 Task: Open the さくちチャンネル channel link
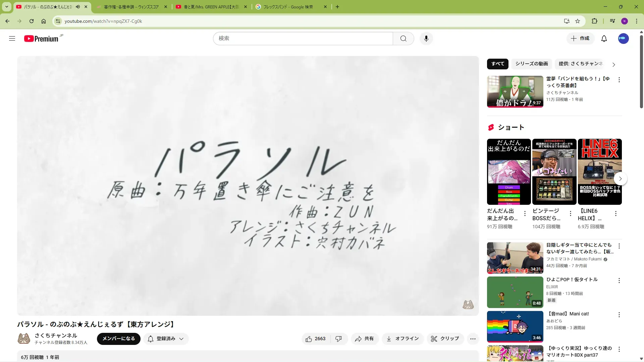tap(56, 336)
